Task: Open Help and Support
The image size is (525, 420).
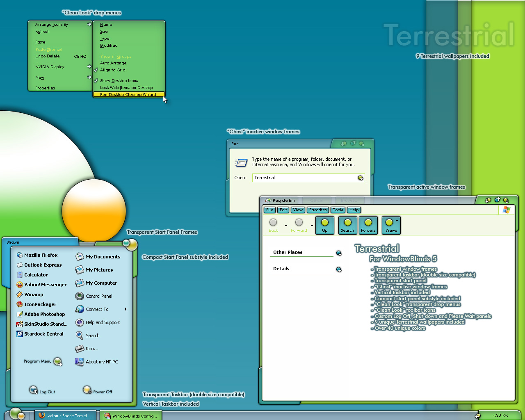Action: (x=98, y=322)
